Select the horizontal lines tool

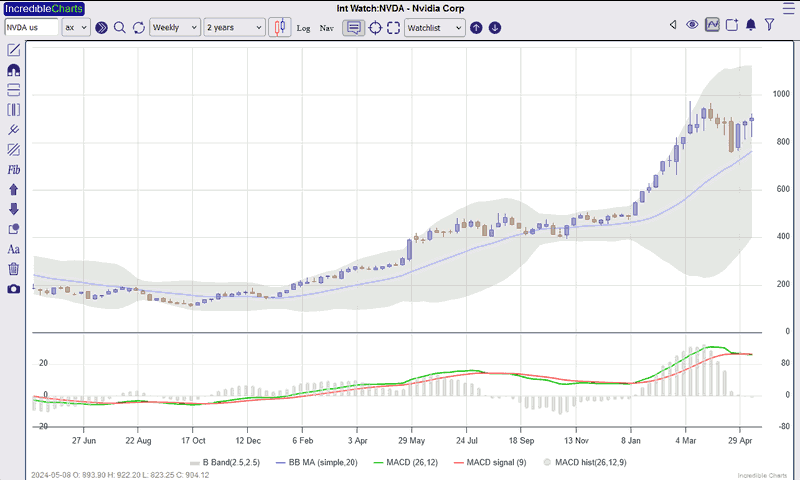[x=14, y=90]
